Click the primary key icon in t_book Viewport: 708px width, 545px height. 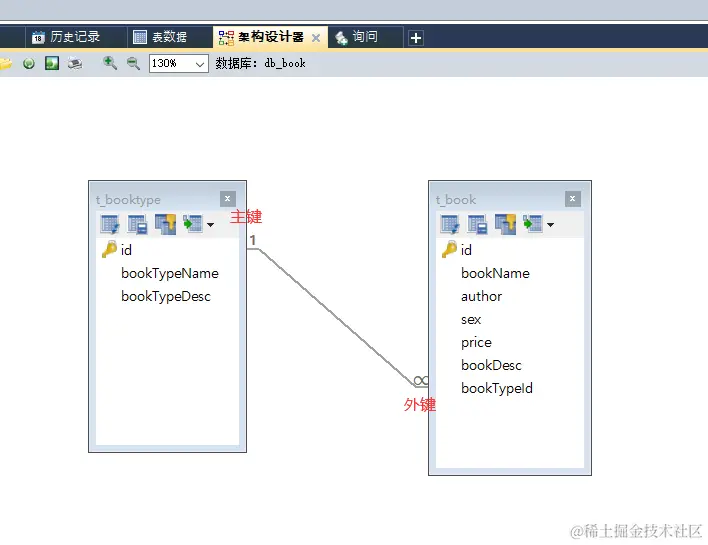[x=449, y=249]
